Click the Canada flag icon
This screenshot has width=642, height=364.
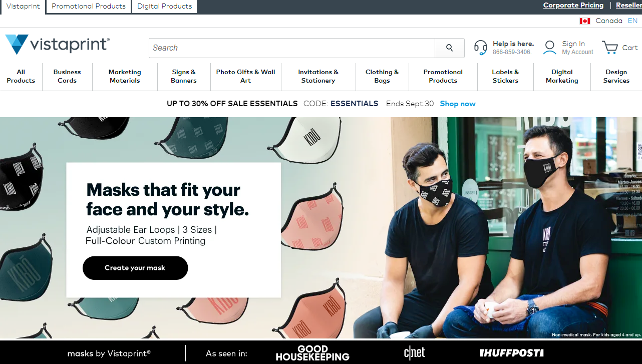pyautogui.click(x=584, y=21)
